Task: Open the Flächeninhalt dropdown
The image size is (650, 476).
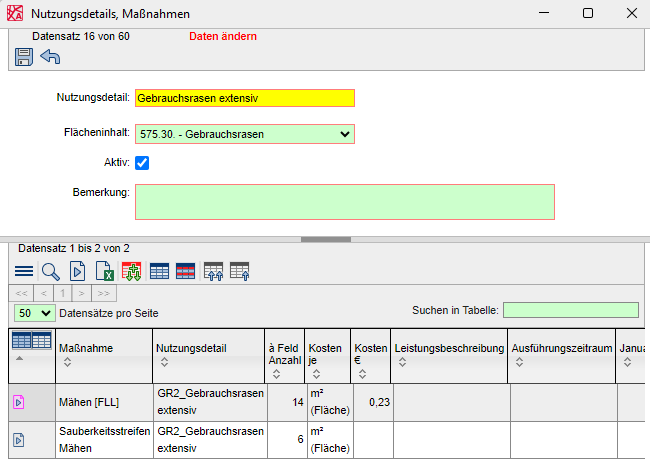Action: coord(244,133)
